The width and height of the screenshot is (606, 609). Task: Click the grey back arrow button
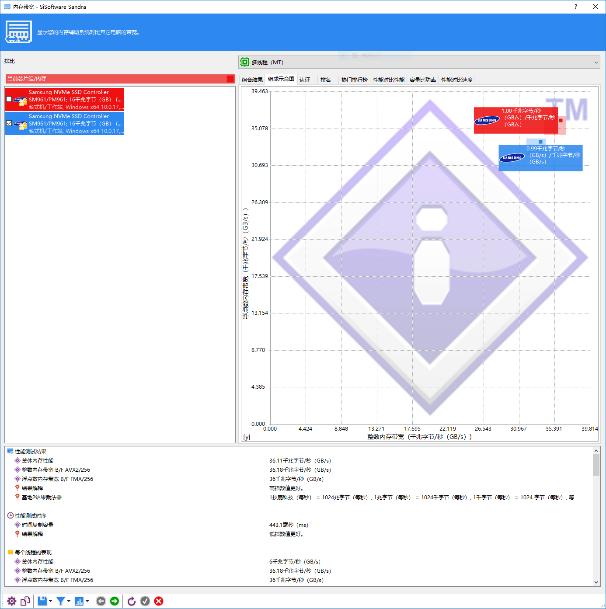click(101, 601)
